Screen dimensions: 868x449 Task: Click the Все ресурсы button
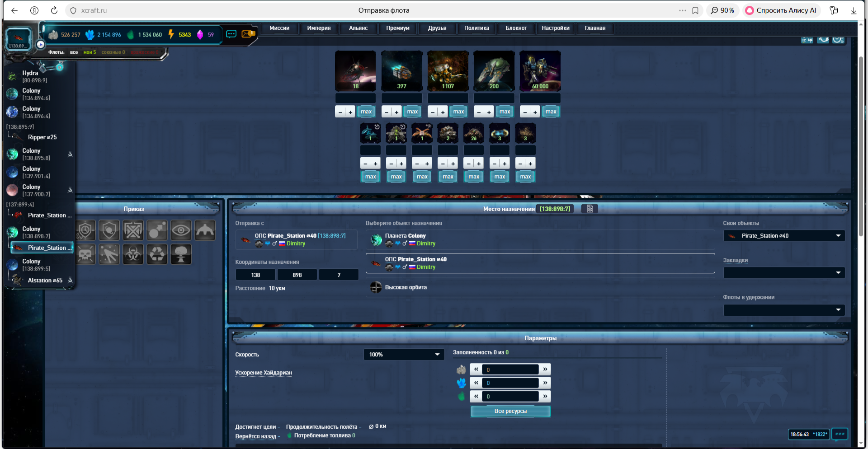tap(510, 411)
